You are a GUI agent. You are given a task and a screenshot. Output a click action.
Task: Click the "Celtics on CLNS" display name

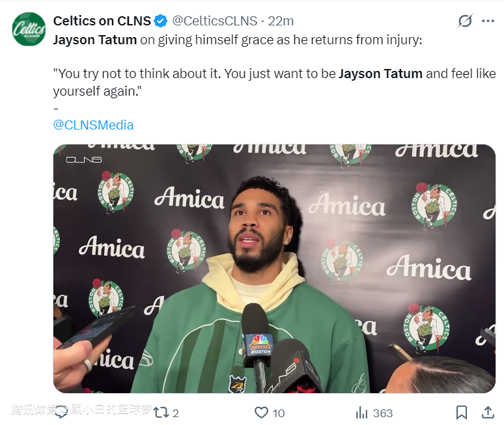click(102, 21)
